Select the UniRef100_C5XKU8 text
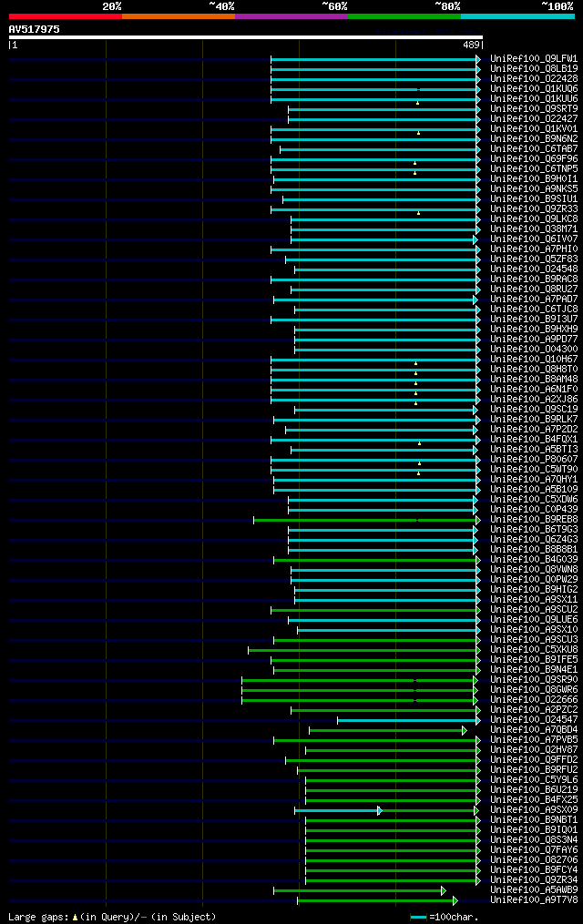 click(x=534, y=650)
